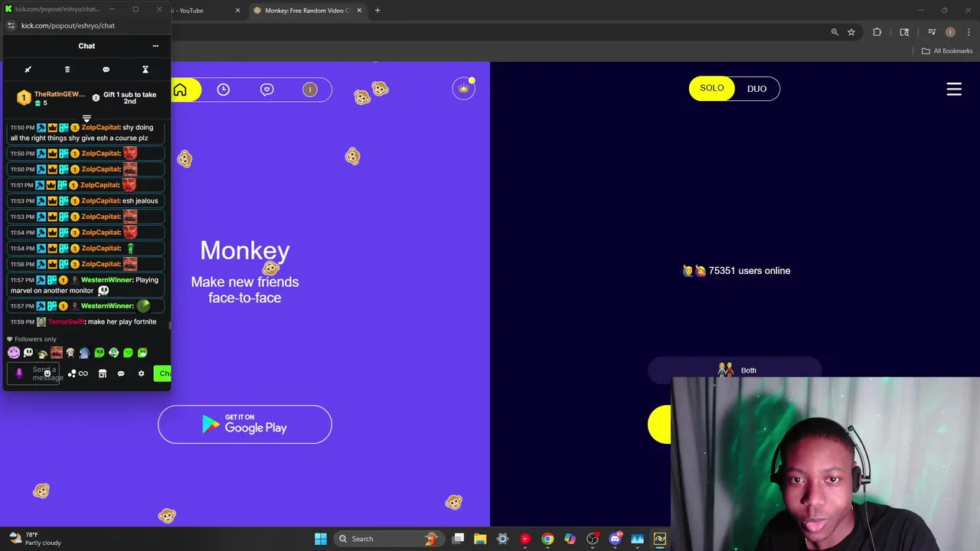Insert the laughing man face emote
Image resolution: width=980 pixels, height=551 pixels.
click(57, 353)
